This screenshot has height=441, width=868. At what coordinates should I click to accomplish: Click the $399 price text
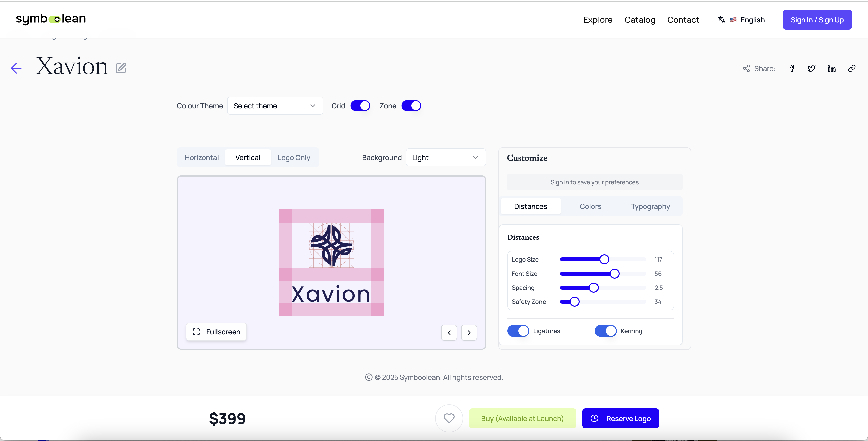coord(228,418)
